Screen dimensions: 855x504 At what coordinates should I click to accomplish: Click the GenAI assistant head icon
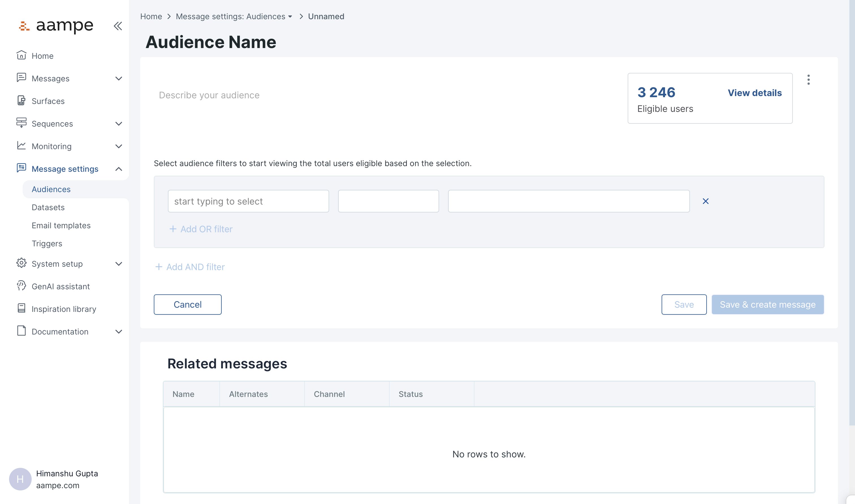[21, 286]
